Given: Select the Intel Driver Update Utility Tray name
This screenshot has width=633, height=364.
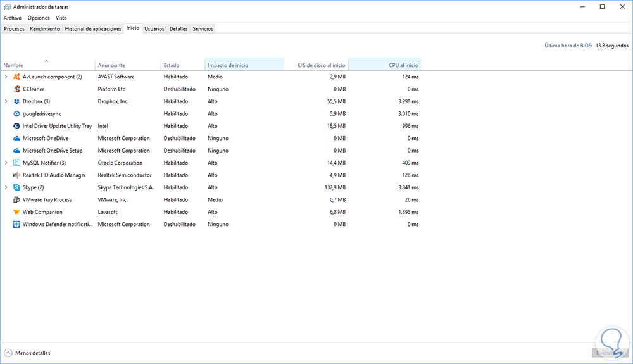Looking at the screenshot, I should (x=58, y=126).
